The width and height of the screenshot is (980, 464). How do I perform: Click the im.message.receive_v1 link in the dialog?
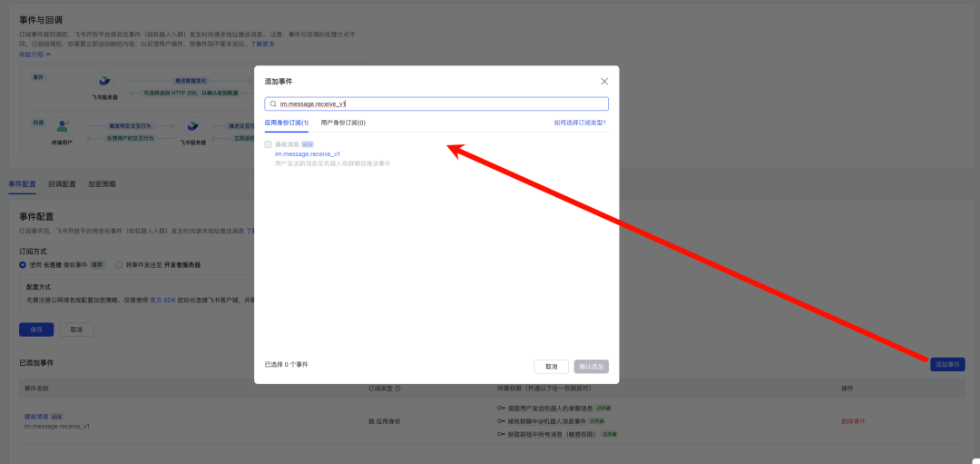pyautogui.click(x=308, y=153)
